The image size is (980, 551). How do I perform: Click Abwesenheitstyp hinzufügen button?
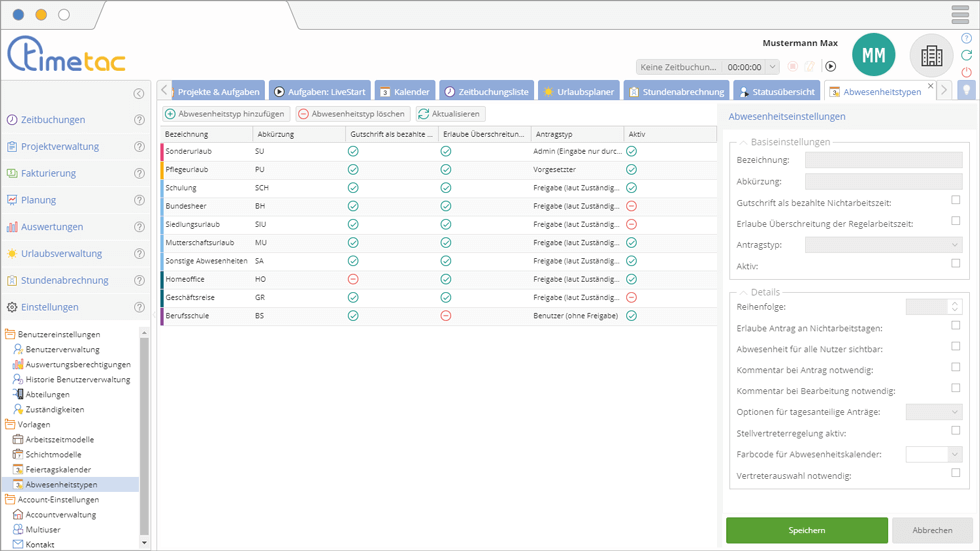tap(227, 114)
